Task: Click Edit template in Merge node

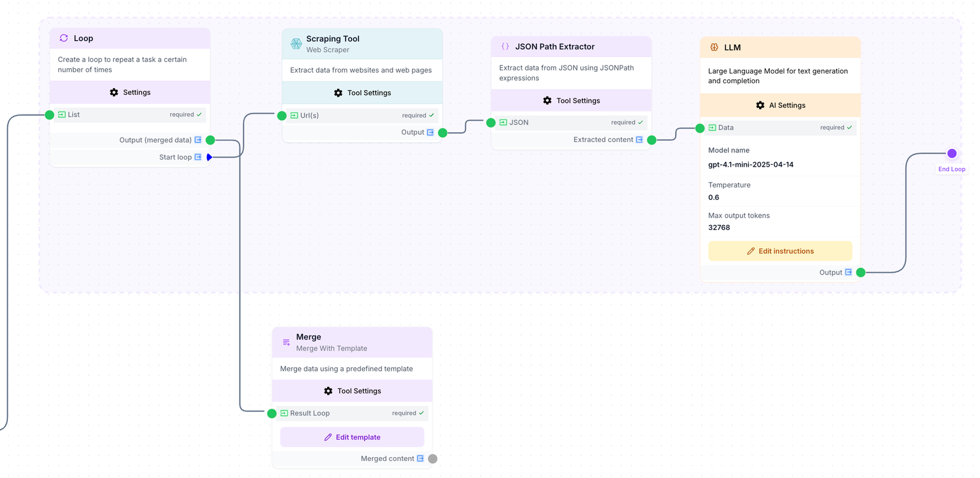Action: [352, 437]
